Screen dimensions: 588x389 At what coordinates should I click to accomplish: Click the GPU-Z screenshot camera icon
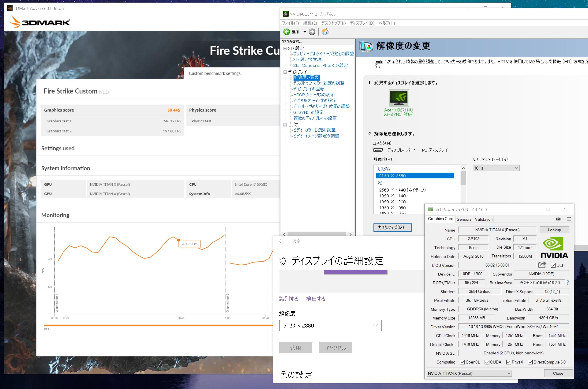[x=558, y=219]
